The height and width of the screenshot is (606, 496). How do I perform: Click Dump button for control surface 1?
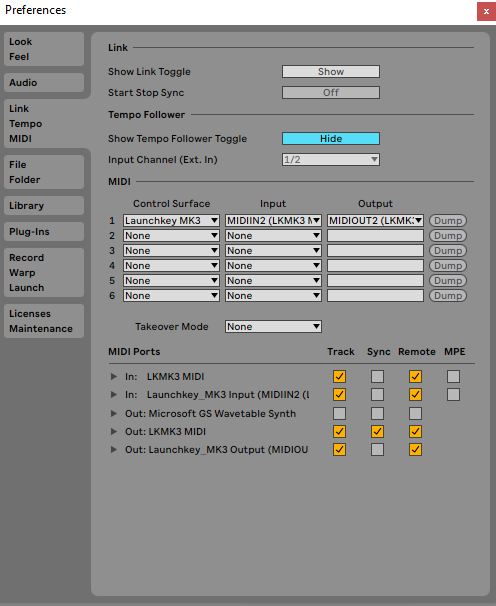[448, 221]
